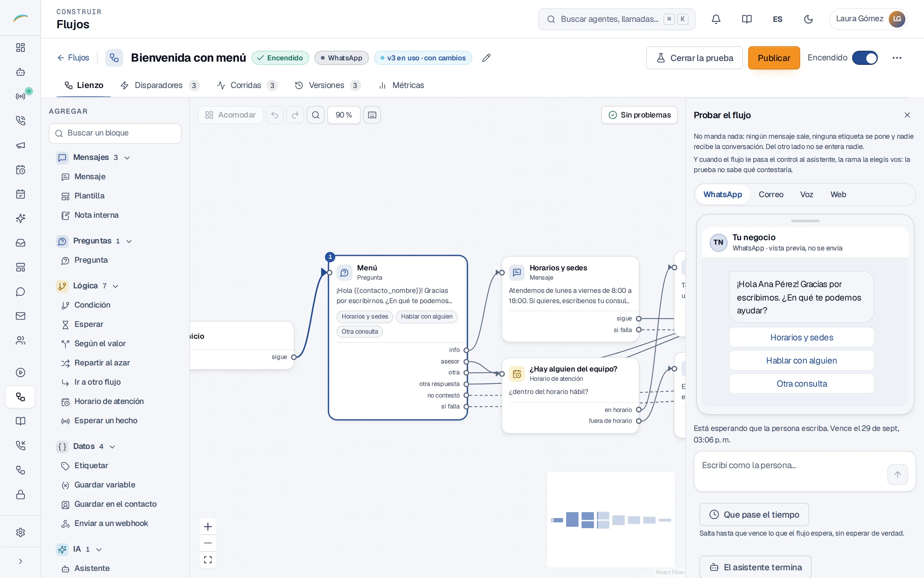Open the three-dots more options menu
This screenshot has width=924, height=578.
click(897, 58)
